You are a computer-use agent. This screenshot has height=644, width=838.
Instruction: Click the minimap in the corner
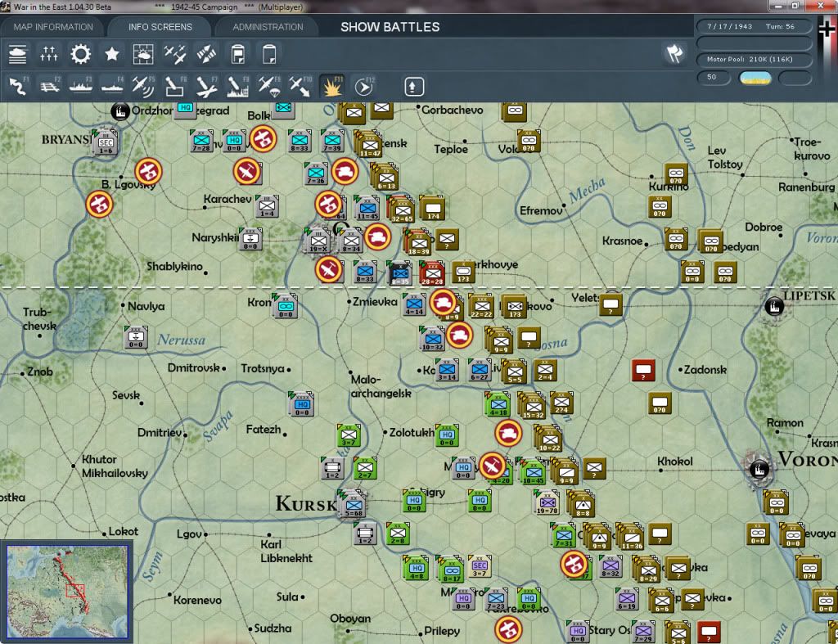click(x=67, y=591)
